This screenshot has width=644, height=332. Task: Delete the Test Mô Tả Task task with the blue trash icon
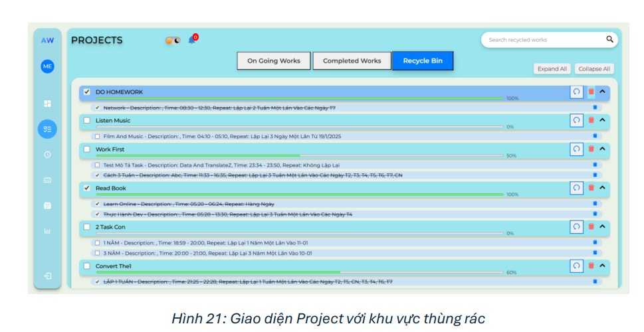pos(595,165)
